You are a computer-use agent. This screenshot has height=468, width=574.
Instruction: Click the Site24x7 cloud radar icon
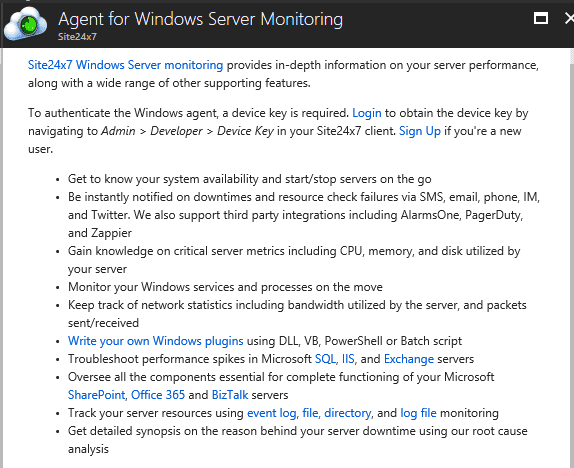[x=26, y=24]
